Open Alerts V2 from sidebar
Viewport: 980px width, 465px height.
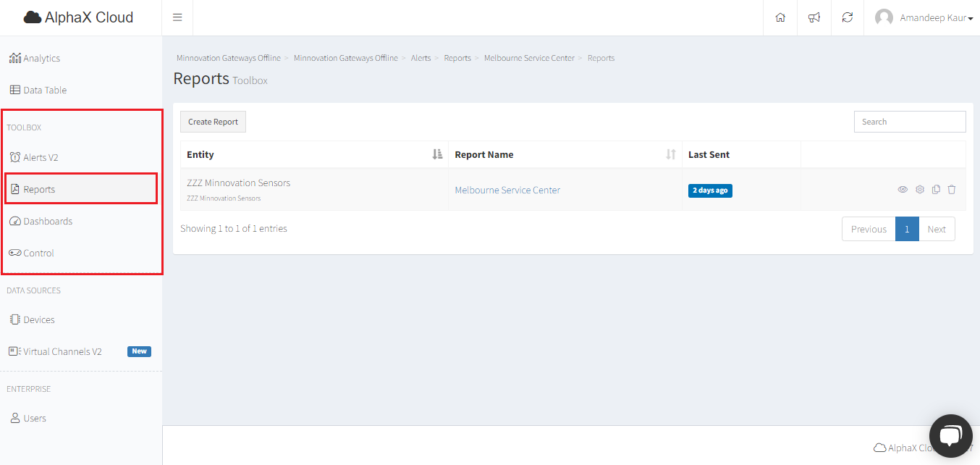(41, 158)
